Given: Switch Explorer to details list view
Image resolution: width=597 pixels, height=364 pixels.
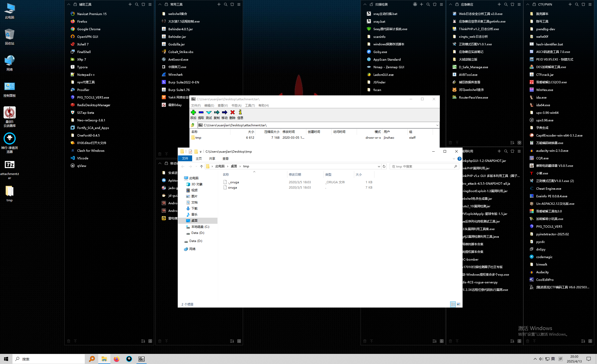Looking at the screenshot, I should [x=453, y=304].
